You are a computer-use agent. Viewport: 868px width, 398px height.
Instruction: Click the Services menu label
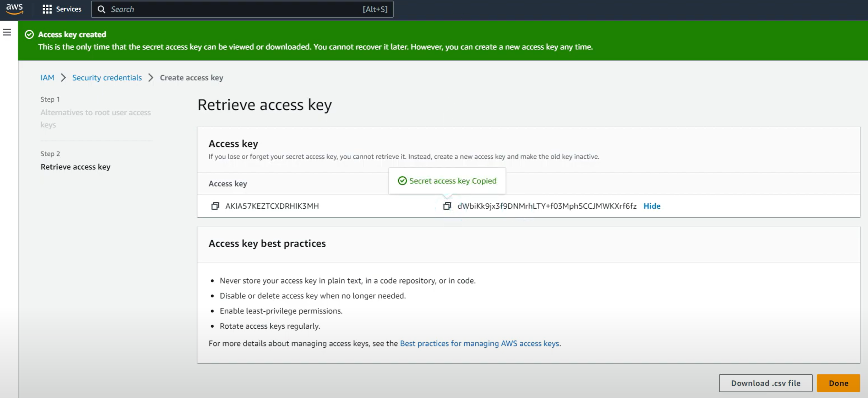point(69,9)
